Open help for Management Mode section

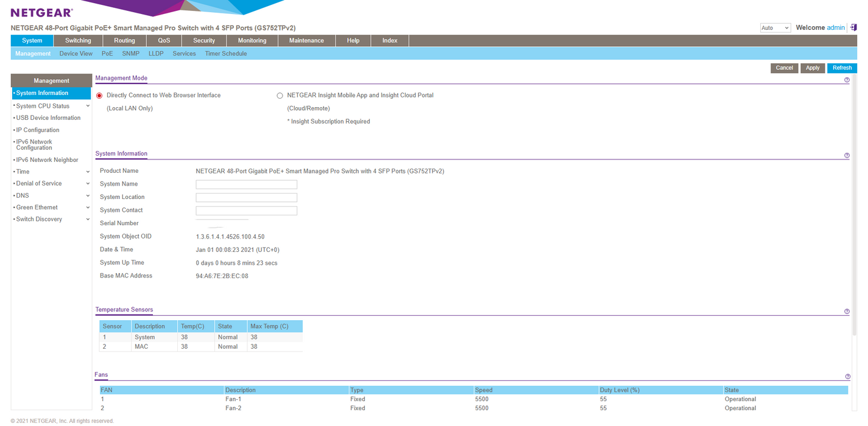coord(847,80)
